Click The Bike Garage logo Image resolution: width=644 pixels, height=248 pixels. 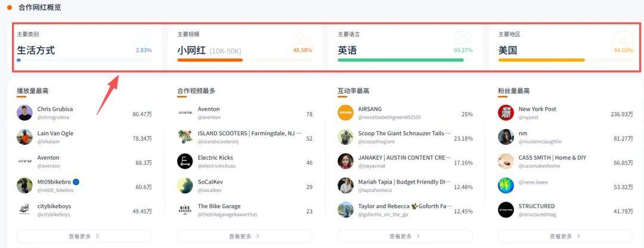coord(185,210)
